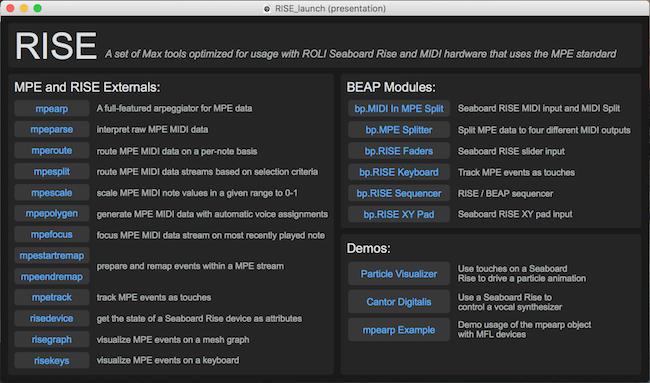Click the mpestartremap button

(x=52, y=256)
